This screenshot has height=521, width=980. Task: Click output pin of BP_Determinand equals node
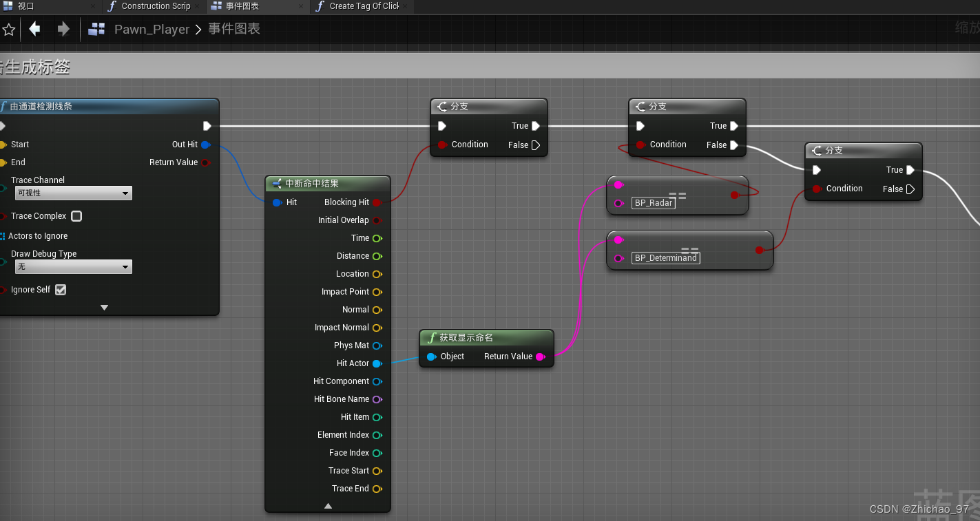click(x=759, y=251)
